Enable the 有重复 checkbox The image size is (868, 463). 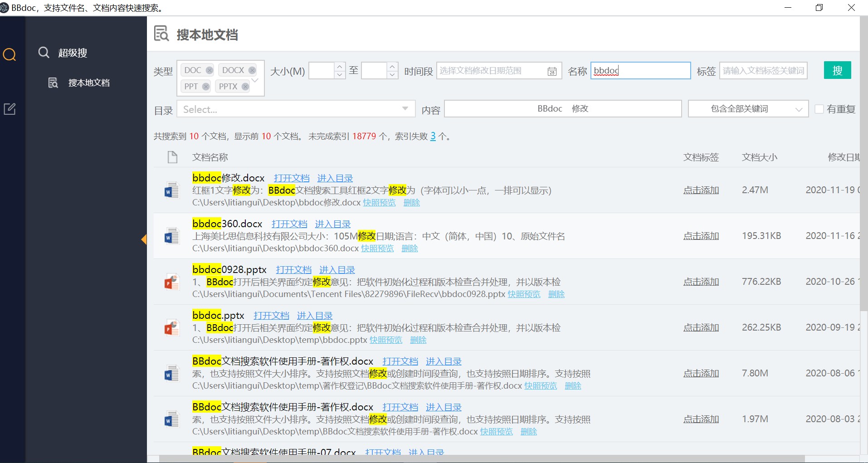tap(819, 109)
